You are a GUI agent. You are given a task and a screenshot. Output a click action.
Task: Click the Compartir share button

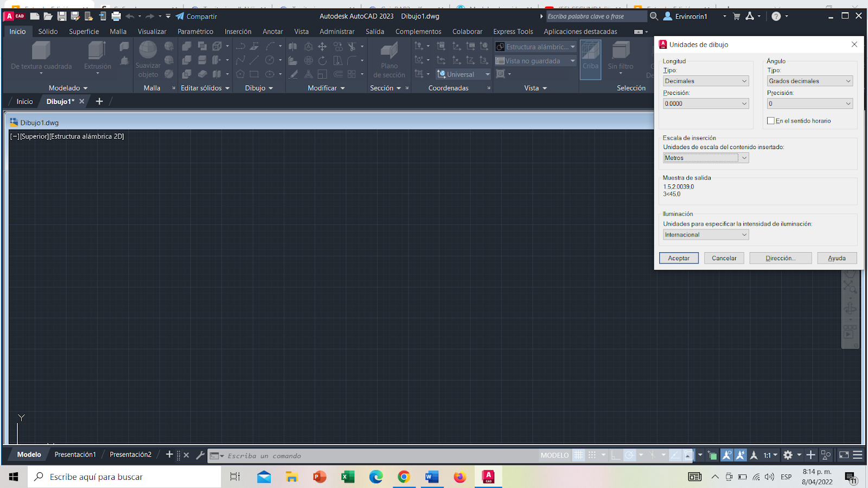196,16
